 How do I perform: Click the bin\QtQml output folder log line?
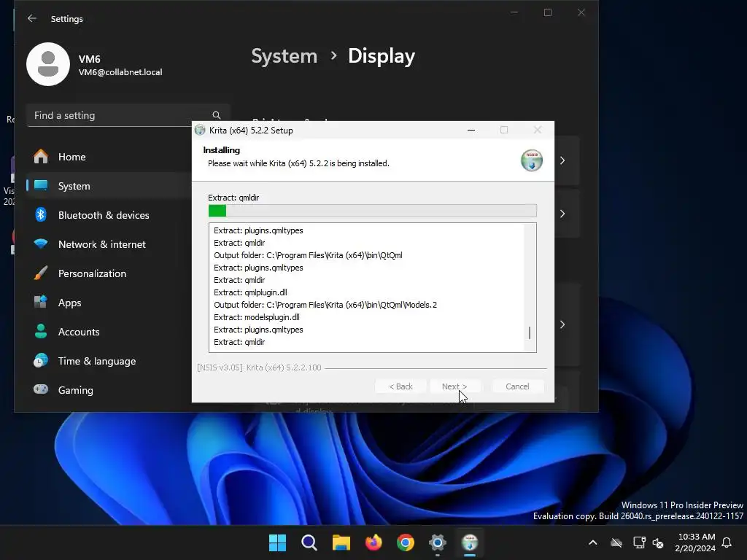coord(308,255)
